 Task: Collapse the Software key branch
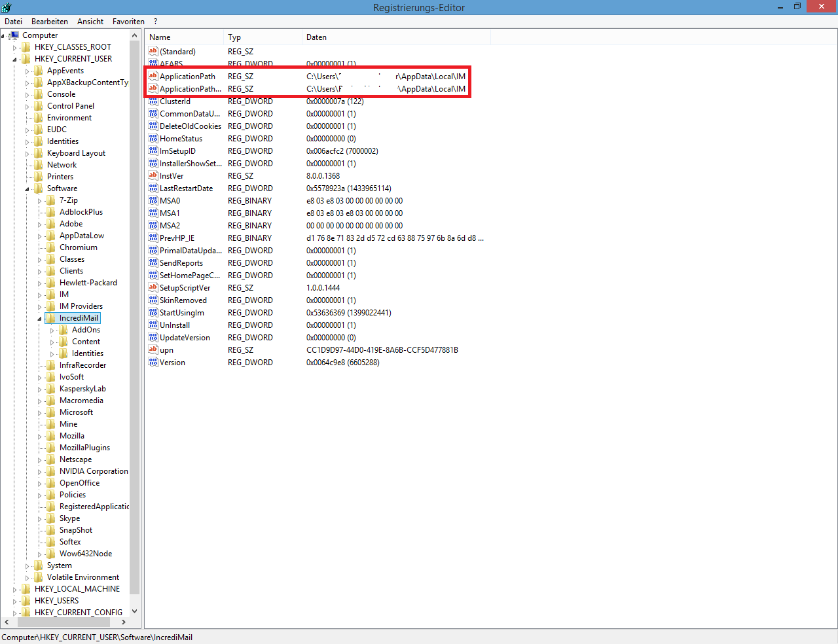click(x=27, y=189)
